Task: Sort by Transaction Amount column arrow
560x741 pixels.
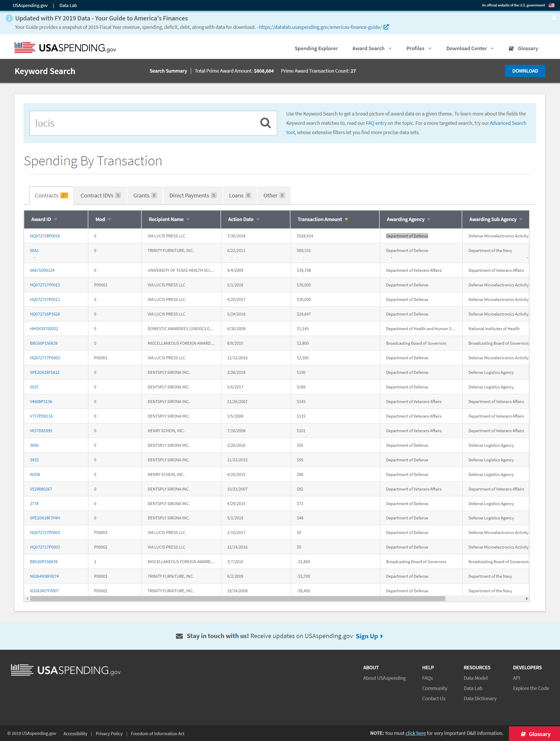Action: click(x=346, y=219)
